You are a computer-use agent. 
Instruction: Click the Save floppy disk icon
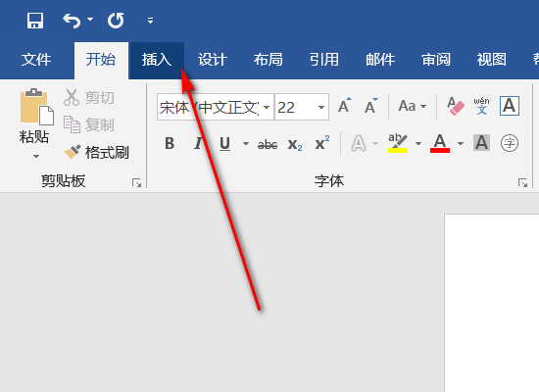pyautogui.click(x=35, y=21)
